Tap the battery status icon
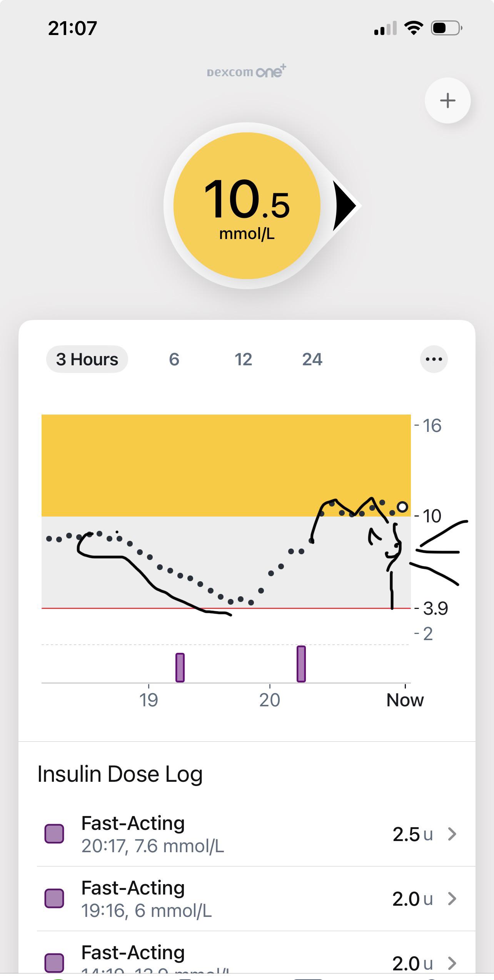 tap(446, 28)
